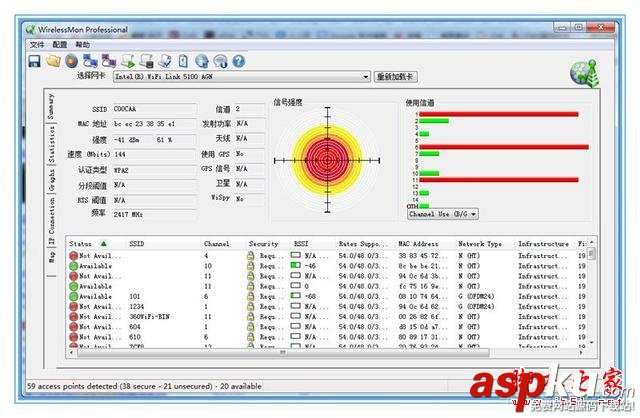
Task: Click the speed field showing 144
Action: pos(154,154)
